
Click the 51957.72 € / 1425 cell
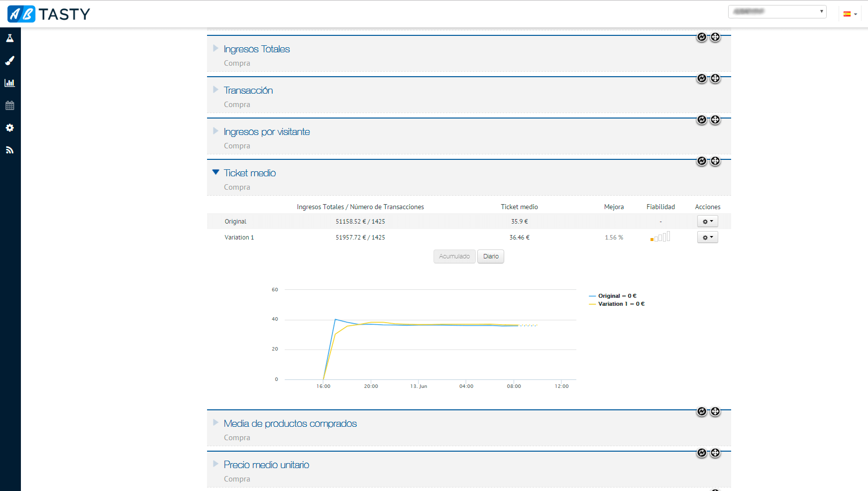click(360, 238)
